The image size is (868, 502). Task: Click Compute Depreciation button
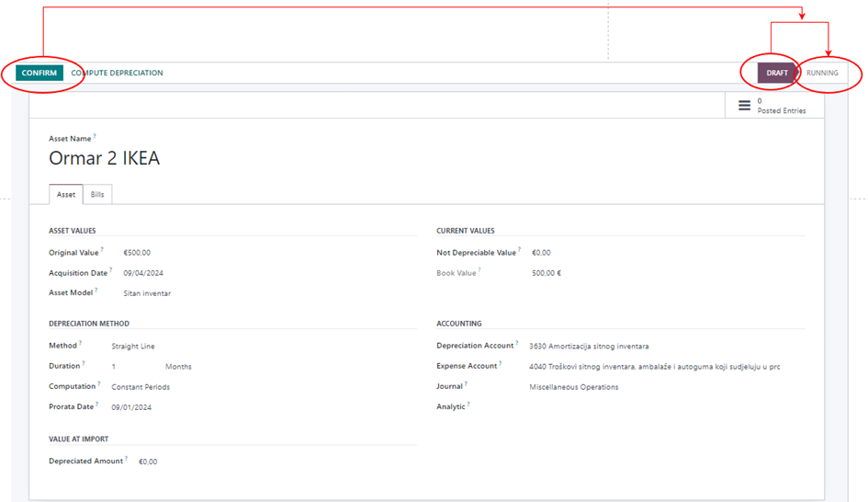point(118,73)
